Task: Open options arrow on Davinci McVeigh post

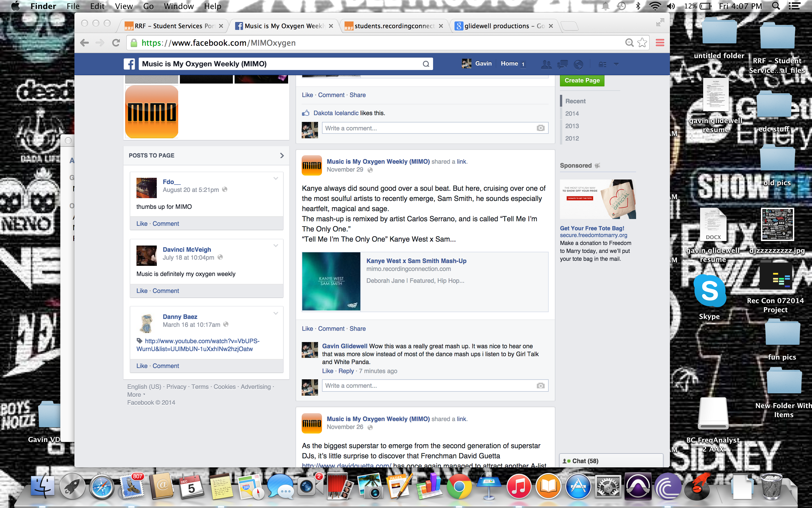Action: [276, 246]
